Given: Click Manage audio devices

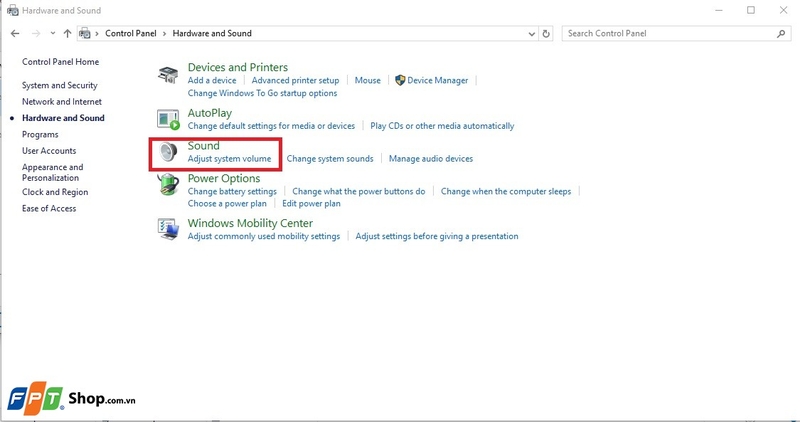Looking at the screenshot, I should click(431, 159).
